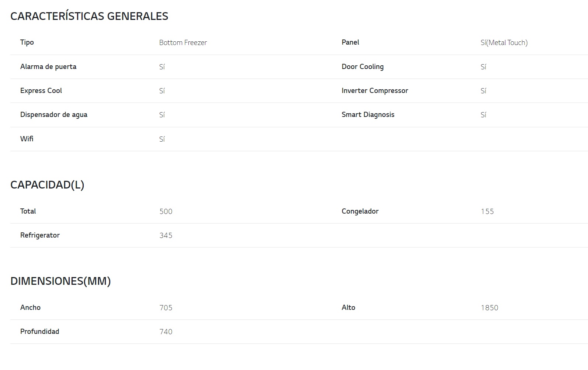Click the CAPACIDAD(L) heading

(x=47, y=185)
